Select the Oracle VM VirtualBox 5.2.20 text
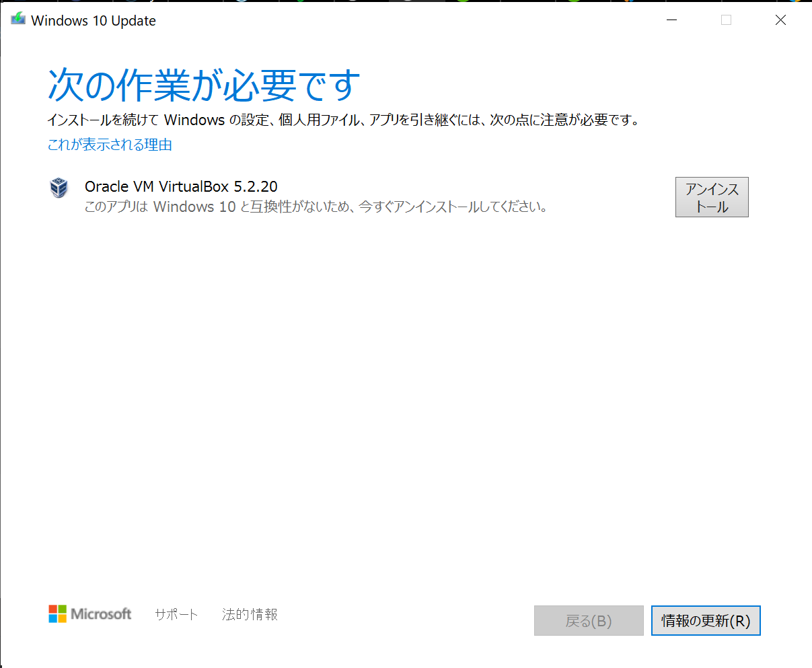Viewport: 812px width, 668px height. click(181, 186)
